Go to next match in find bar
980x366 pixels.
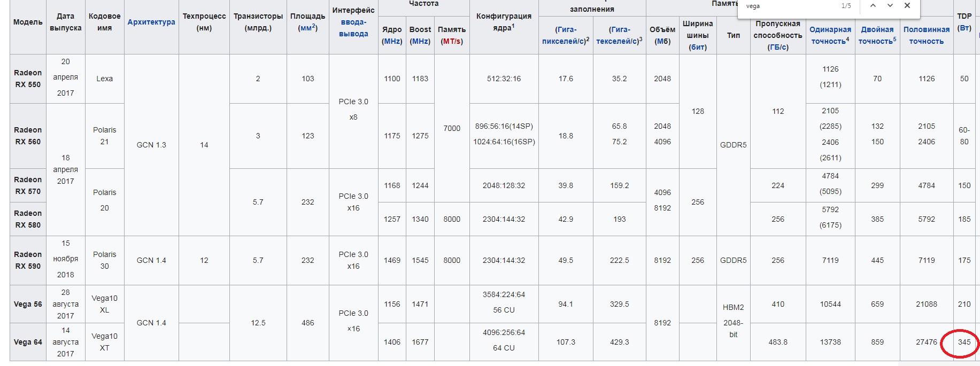(890, 6)
